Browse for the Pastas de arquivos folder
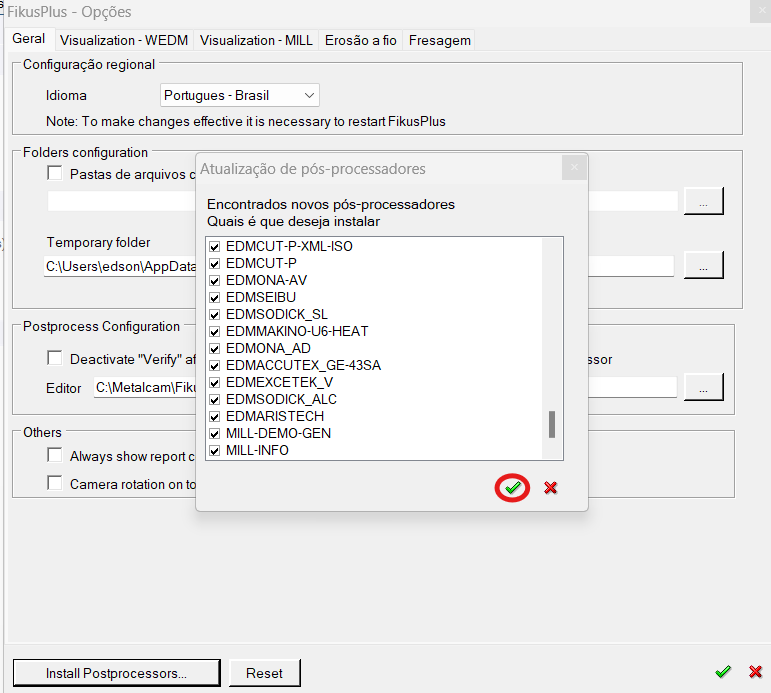The height and width of the screenshot is (693, 771). pos(703,201)
